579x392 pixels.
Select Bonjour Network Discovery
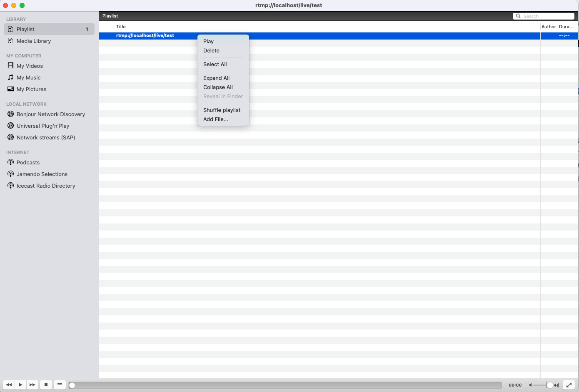pos(51,114)
